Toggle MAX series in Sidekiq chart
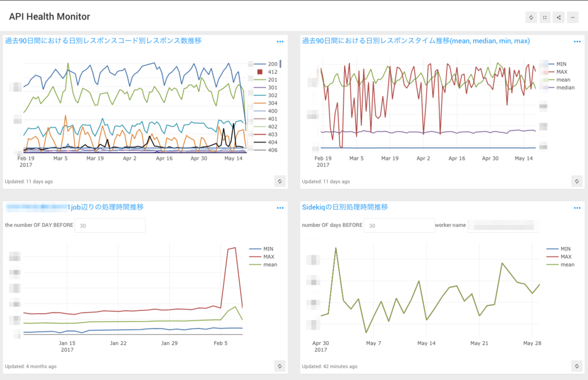The width and height of the screenshot is (588, 380). click(559, 257)
